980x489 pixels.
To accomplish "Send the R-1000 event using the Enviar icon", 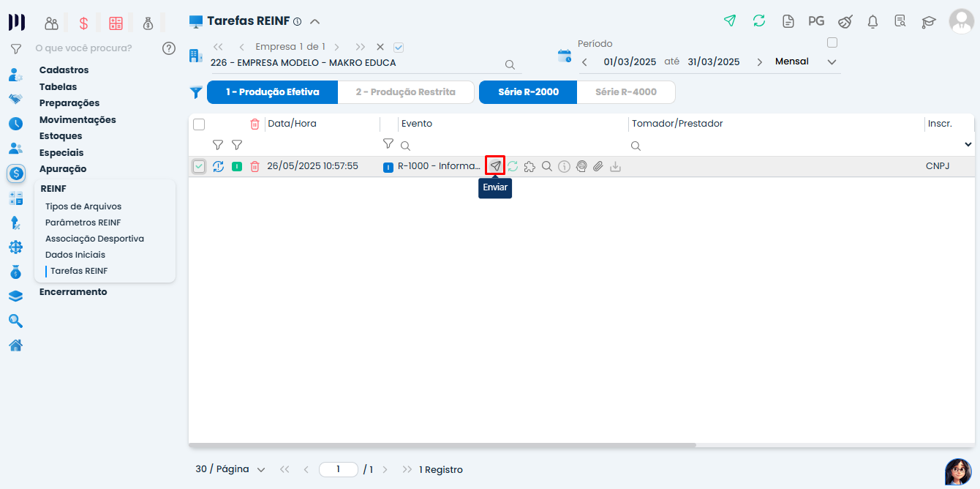I will 495,165.
